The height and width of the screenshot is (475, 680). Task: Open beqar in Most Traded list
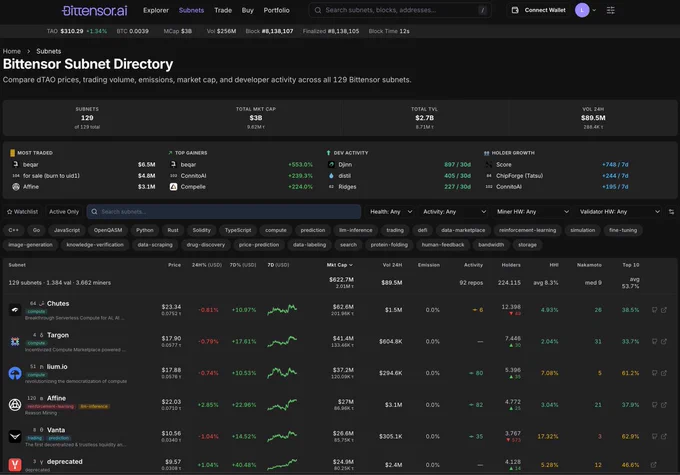30,164
